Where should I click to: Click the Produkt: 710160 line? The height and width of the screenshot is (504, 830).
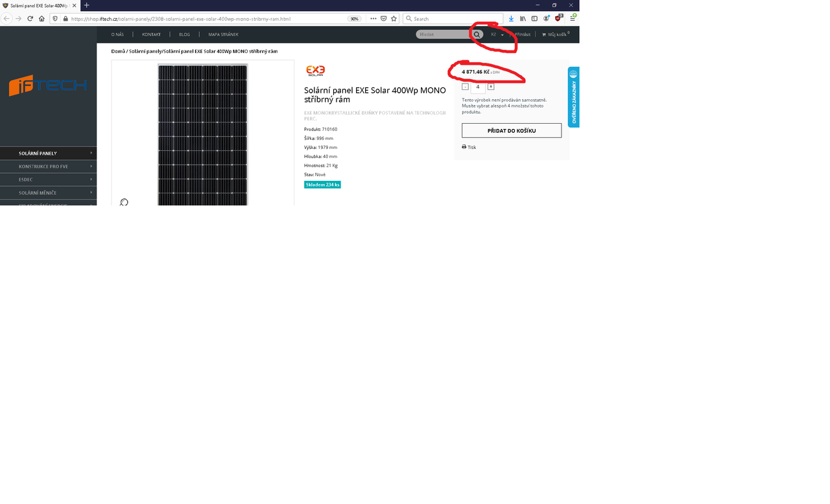click(320, 130)
